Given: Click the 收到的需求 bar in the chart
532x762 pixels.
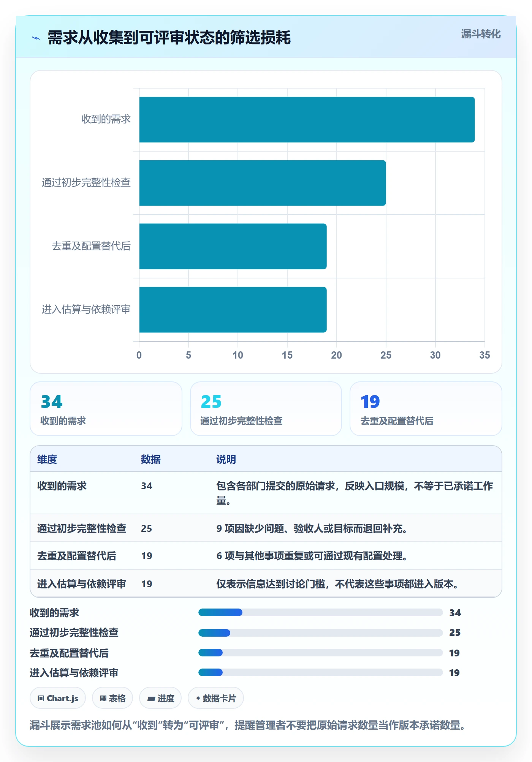Looking at the screenshot, I should click(307, 120).
